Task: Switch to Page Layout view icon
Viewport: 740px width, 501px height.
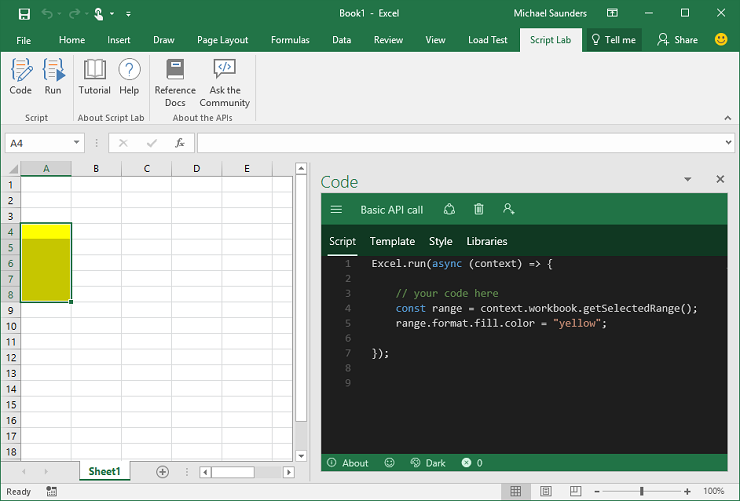Action: tap(546, 491)
